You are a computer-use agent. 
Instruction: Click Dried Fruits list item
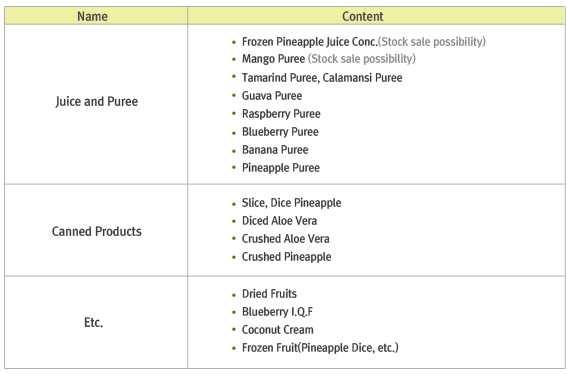(x=269, y=294)
